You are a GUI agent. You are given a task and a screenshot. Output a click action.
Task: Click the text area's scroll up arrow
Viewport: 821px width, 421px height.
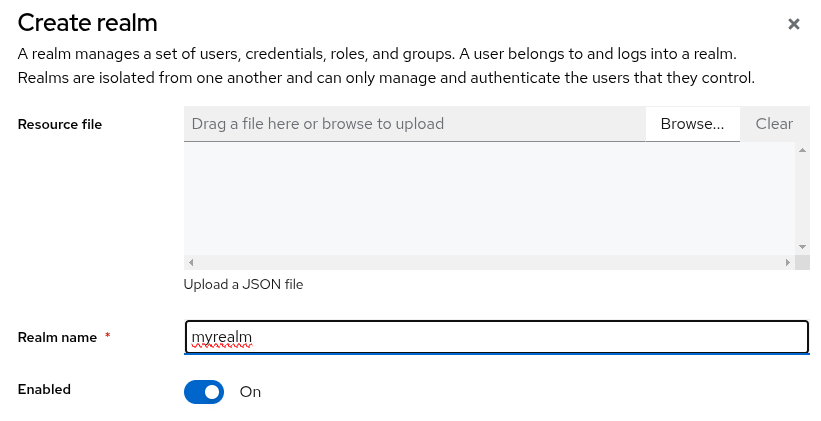802,150
